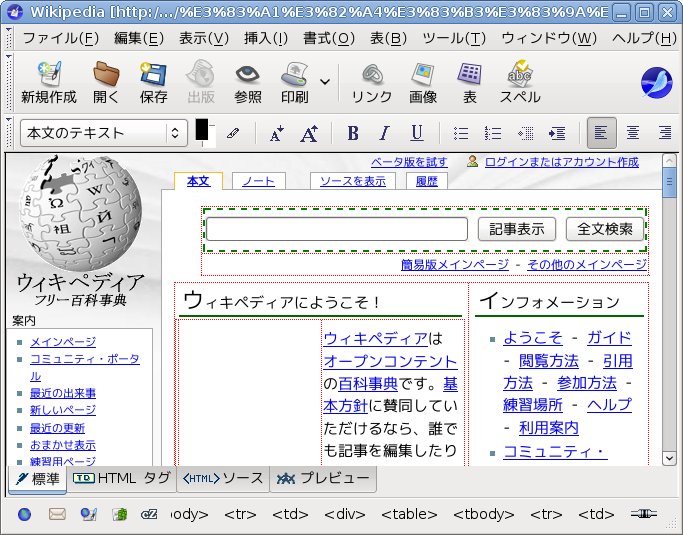683x535 pixels.
Task: Preview in browser with the 参照 icon
Action: pyautogui.click(x=248, y=82)
